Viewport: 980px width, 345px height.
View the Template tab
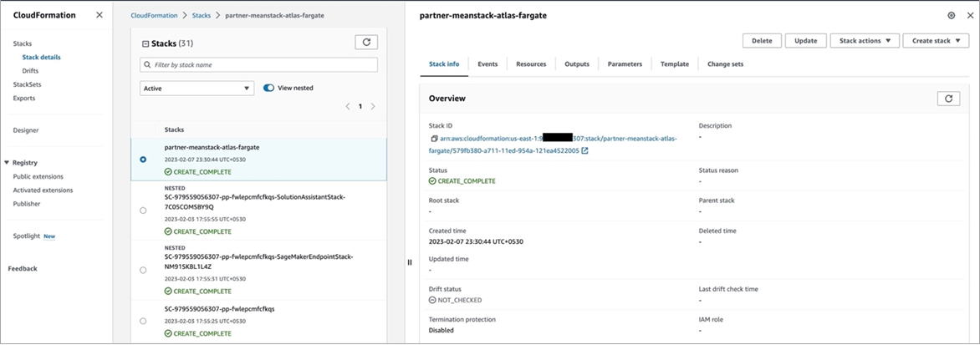pyautogui.click(x=674, y=64)
